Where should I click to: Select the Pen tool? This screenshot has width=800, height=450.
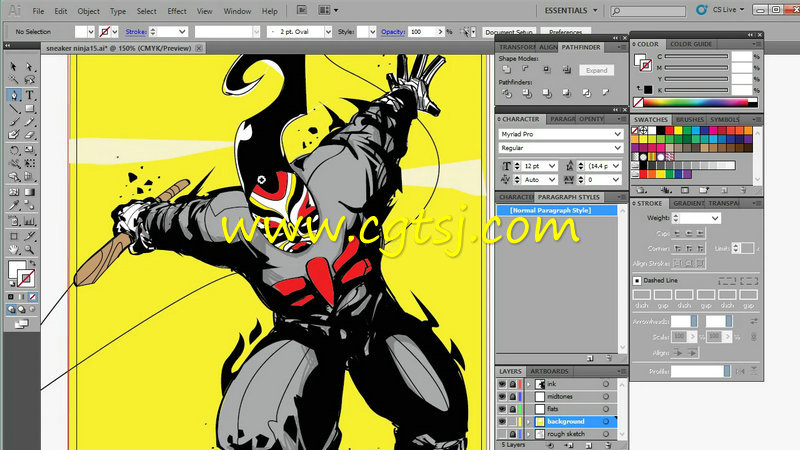(x=14, y=95)
